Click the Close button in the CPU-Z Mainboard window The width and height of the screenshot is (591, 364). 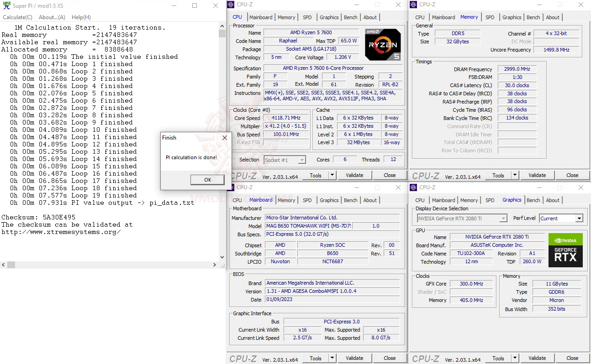[390, 358]
